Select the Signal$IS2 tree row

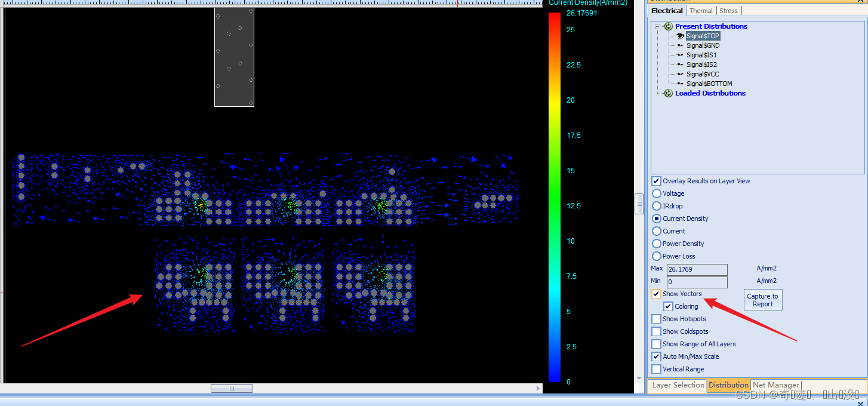701,64
